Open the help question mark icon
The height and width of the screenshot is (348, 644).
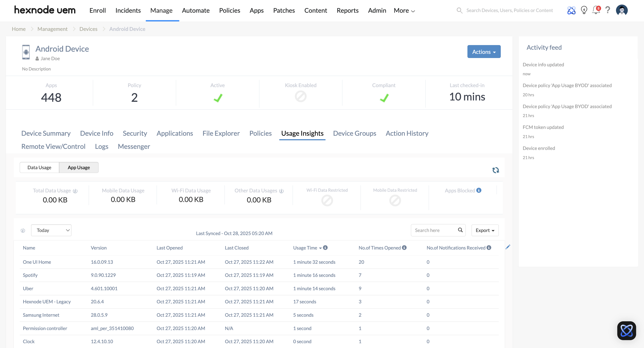point(607,10)
